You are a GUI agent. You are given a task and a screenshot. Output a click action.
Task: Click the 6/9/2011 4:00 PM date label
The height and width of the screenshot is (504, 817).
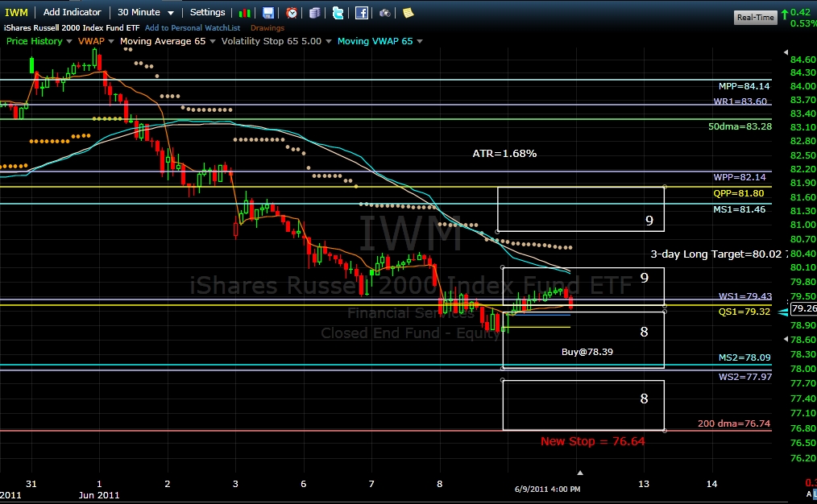click(x=547, y=489)
